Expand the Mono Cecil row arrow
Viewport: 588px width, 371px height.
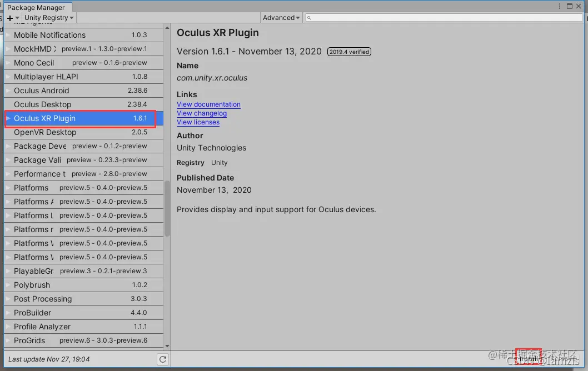click(8, 63)
